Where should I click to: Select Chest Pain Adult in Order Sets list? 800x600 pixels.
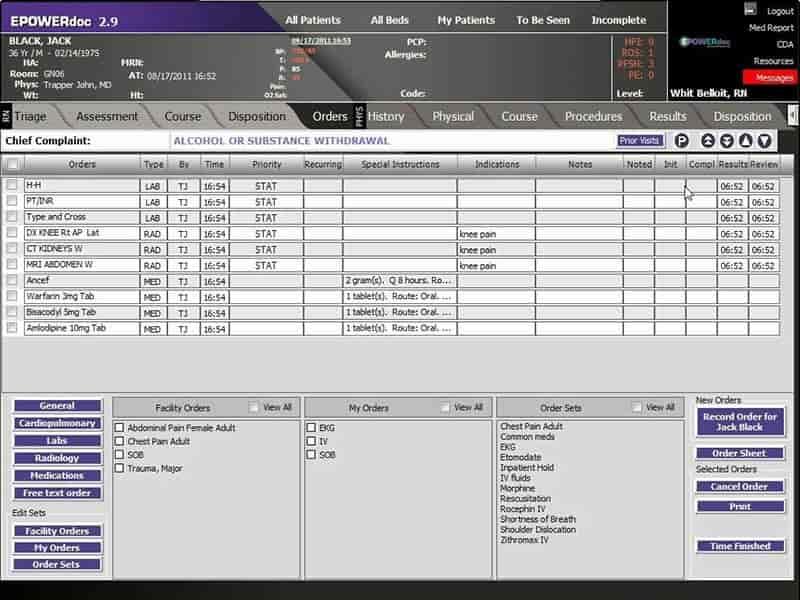(531, 427)
